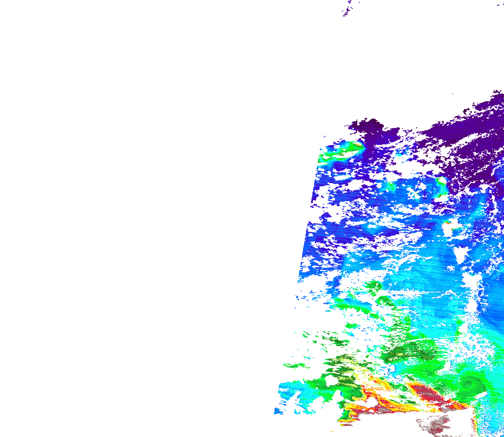Click the round white hole in green area

pos(330,381)
